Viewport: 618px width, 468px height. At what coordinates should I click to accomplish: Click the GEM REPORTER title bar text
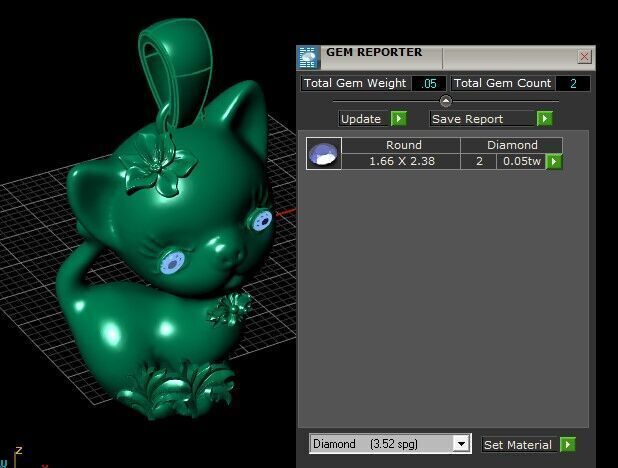point(374,52)
